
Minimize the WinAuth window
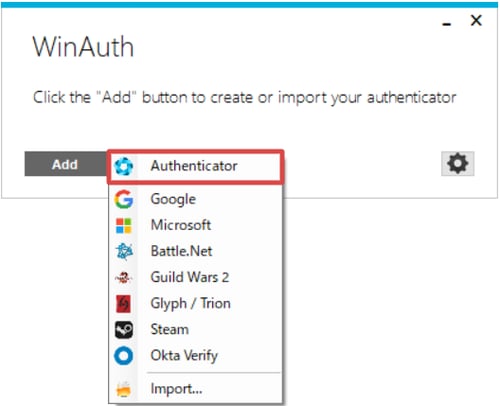click(447, 24)
